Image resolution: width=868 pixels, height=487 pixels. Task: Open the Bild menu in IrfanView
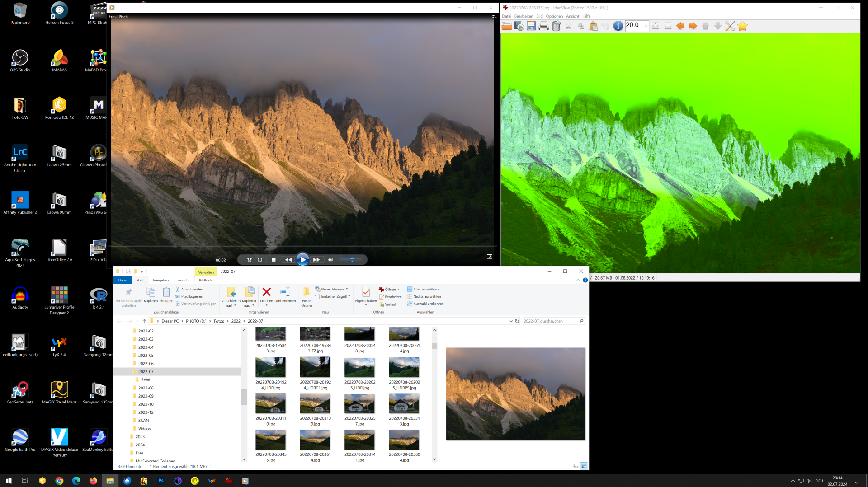(x=540, y=16)
